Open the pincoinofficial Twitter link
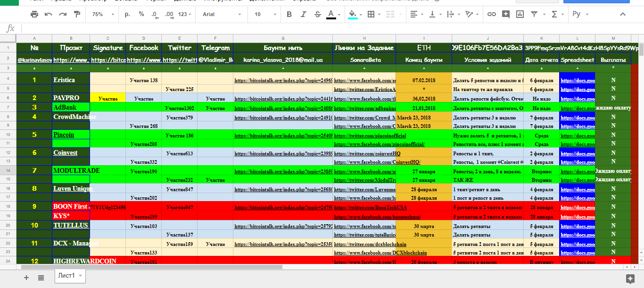644x288 pixels. click(x=370, y=136)
